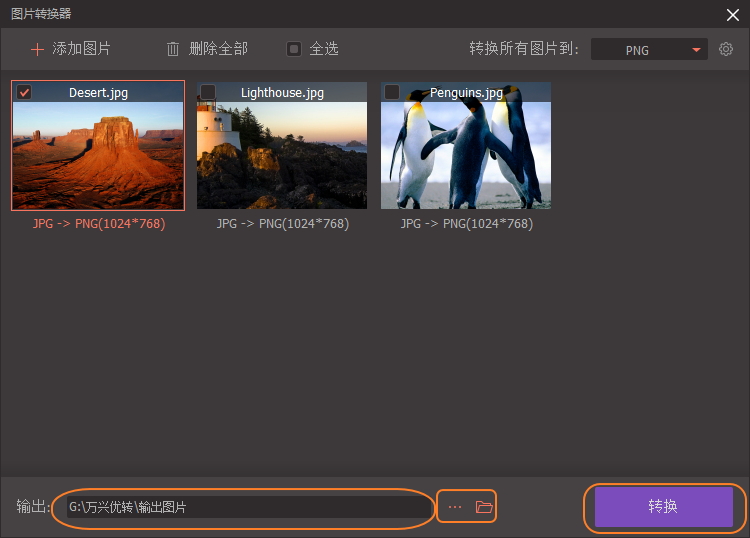The height and width of the screenshot is (538, 750).
Task: Click the Desert JPG -> PNG format label
Action: [x=99, y=224]
